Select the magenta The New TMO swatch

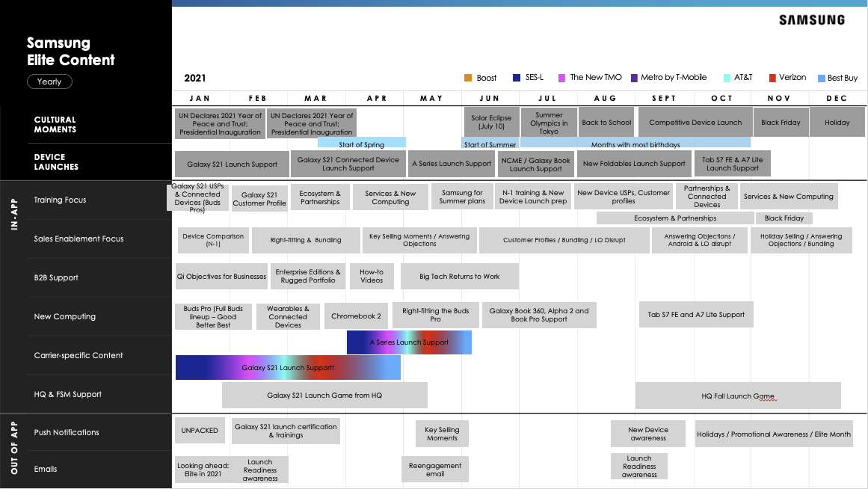[x=562, y=78]
